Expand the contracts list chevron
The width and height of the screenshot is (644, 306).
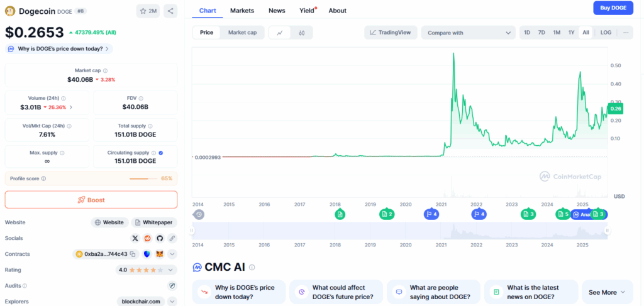pyautogui.click(x=172, y=254)
